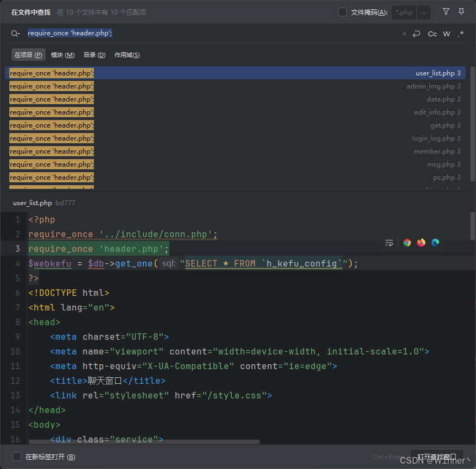Select the get.php result row
Screen dimensions: 476x469
[x=235, y=125]
